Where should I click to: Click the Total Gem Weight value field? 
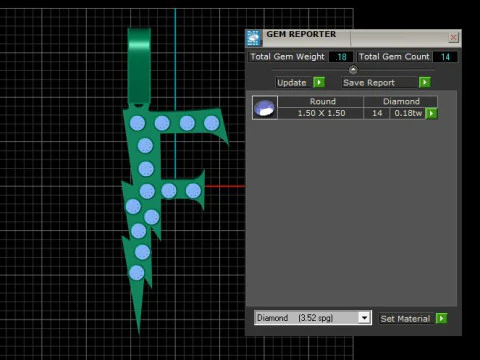(341, 57)
